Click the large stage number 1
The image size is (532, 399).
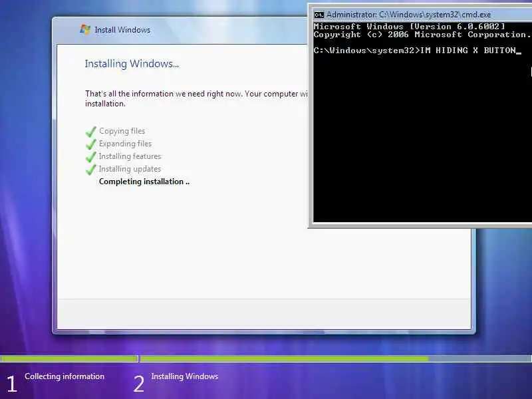(x=11, y=384)
